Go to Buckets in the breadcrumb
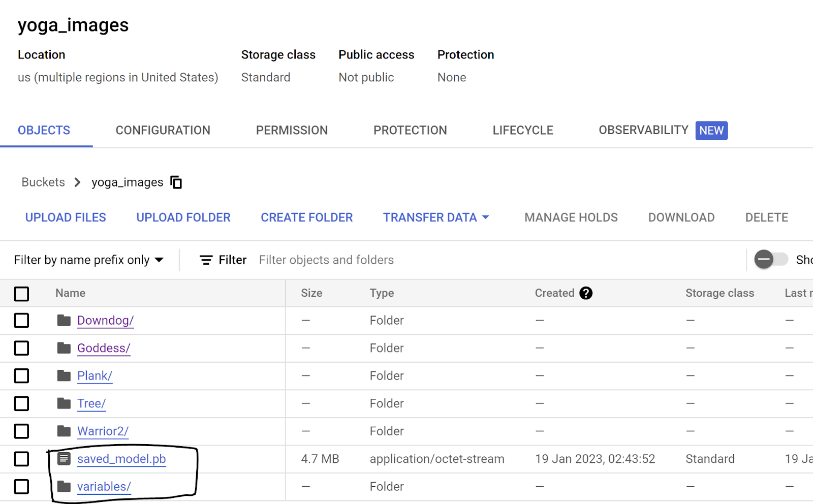The height and width of the screenshot is (504, 813). point(43,182)
